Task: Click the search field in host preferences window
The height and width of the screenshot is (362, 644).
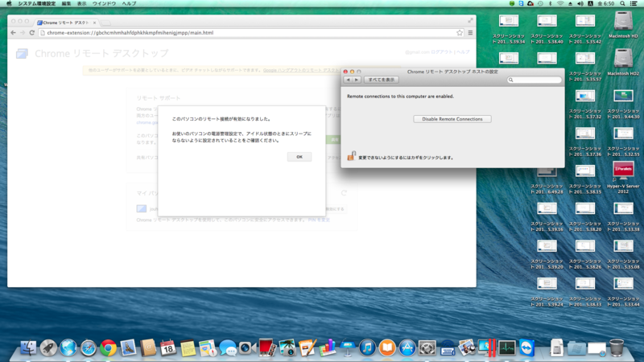Action: pyautogui.click(x=535, y=80)
